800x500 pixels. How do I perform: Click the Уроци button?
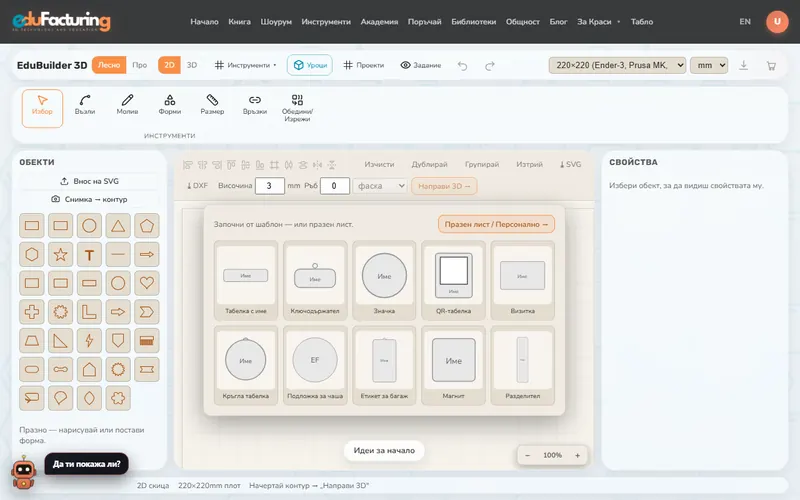point(310,65)
